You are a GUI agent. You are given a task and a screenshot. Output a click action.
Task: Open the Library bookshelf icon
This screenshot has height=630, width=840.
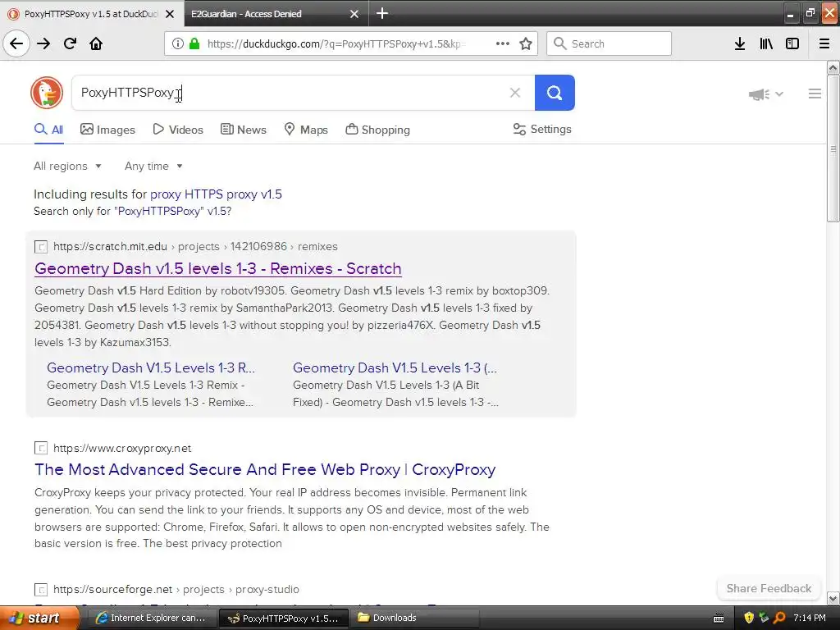click(766, 43)
